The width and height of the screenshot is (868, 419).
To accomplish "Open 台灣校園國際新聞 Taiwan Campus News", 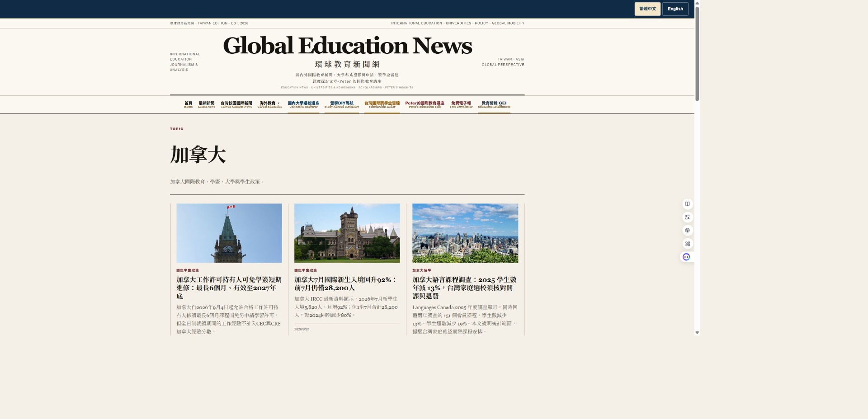I will coord(236,104).
